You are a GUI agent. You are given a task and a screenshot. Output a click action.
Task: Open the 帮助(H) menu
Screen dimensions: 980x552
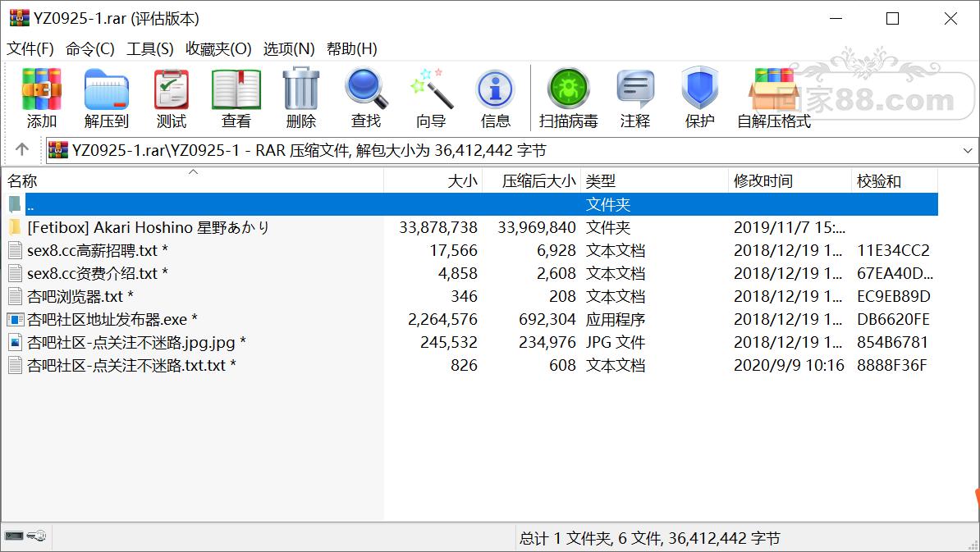[352, 48]
